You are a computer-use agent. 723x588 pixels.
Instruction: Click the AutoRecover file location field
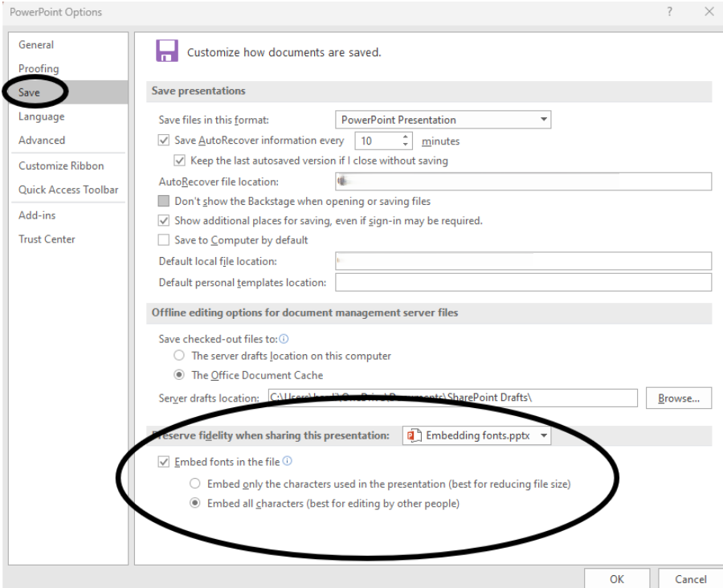tap(523, 182)
